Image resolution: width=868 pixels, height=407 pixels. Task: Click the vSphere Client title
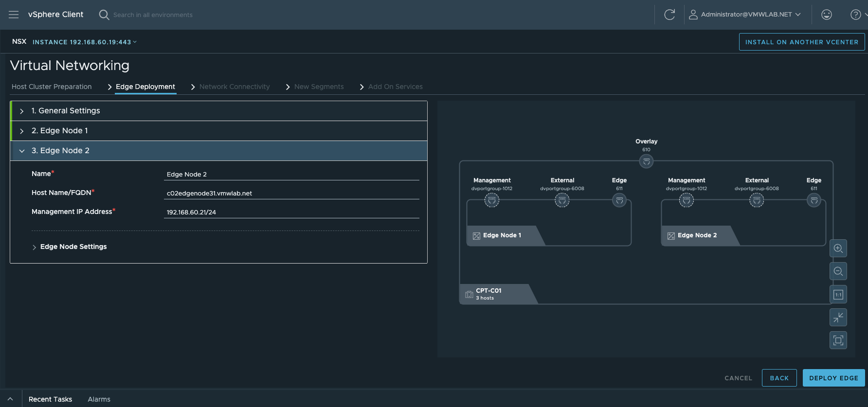click(x=55, y=15)
